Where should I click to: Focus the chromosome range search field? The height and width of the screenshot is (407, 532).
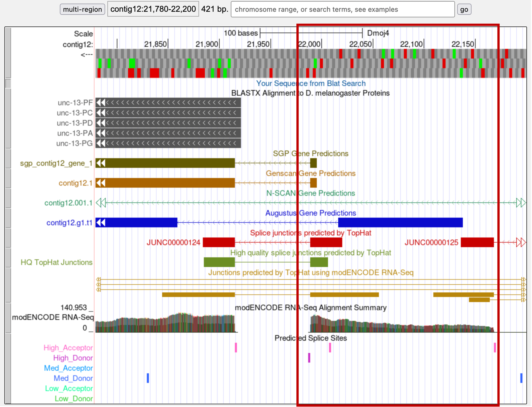(x=343, y=9)
